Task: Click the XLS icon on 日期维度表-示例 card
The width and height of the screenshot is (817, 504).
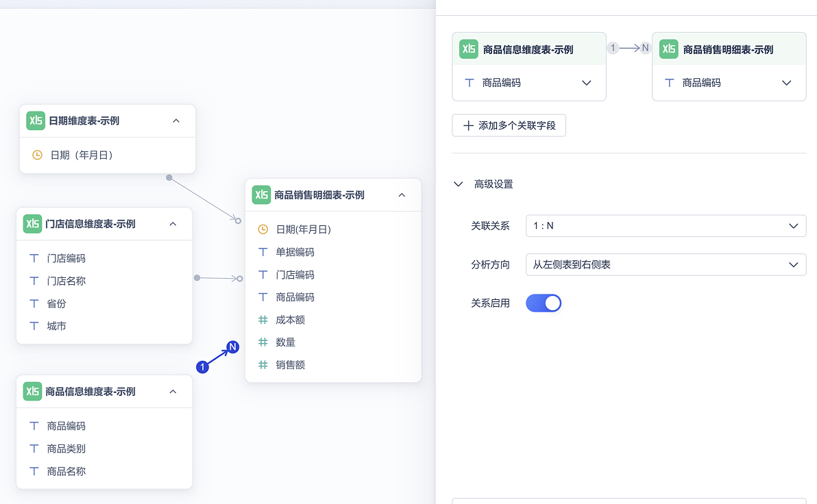Action: point(35,120)
